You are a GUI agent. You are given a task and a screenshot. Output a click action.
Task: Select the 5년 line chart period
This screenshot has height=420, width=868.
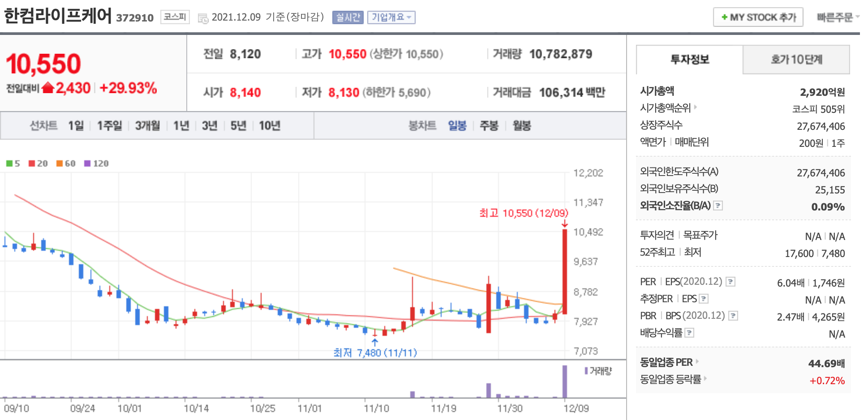(238, 126)
